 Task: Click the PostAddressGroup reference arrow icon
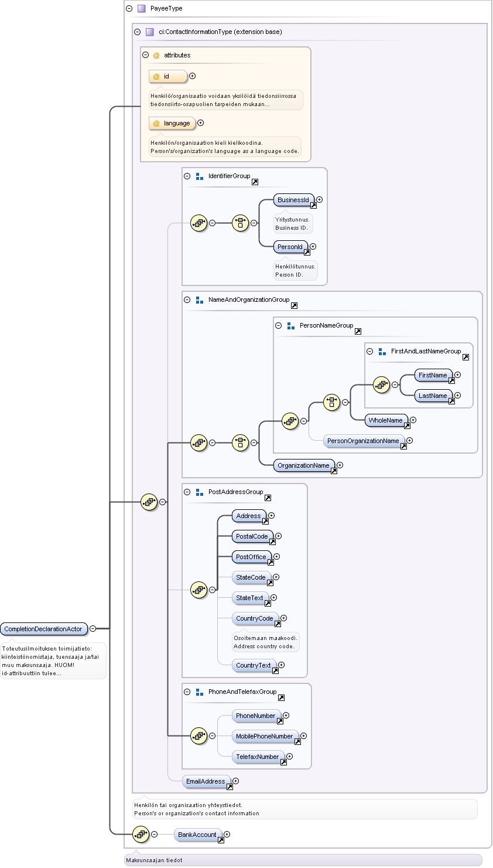268,498
